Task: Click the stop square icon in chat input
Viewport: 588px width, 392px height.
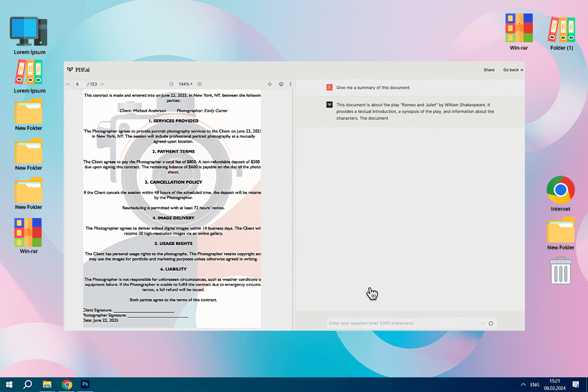Action: pos(491,323)
